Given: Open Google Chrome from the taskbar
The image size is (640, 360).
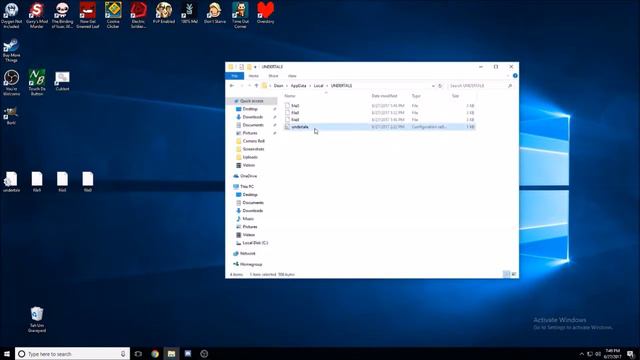Looking at the screenshot, I should [x=155, y=354].
